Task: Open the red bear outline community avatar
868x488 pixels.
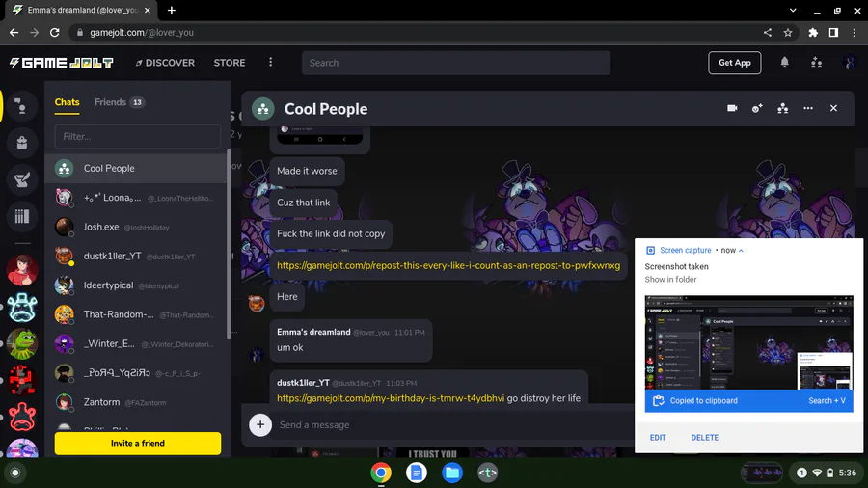Action: point(22,417)
